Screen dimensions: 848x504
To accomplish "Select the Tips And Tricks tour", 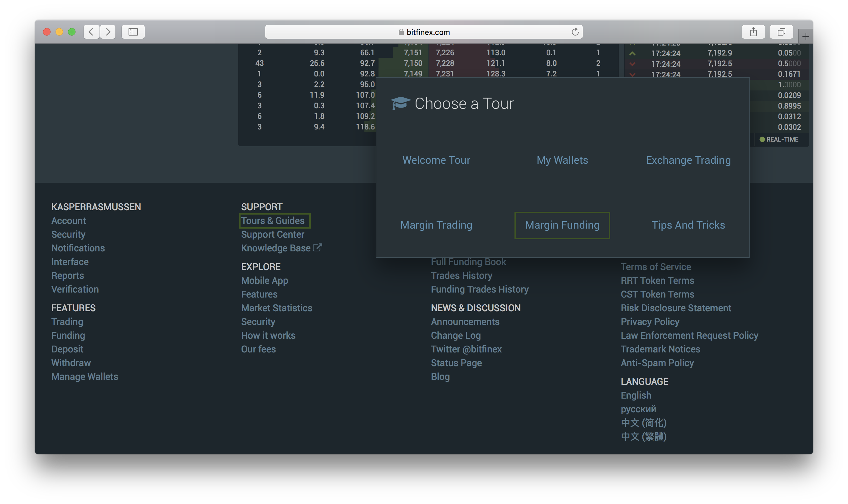I will coord(688,225).
